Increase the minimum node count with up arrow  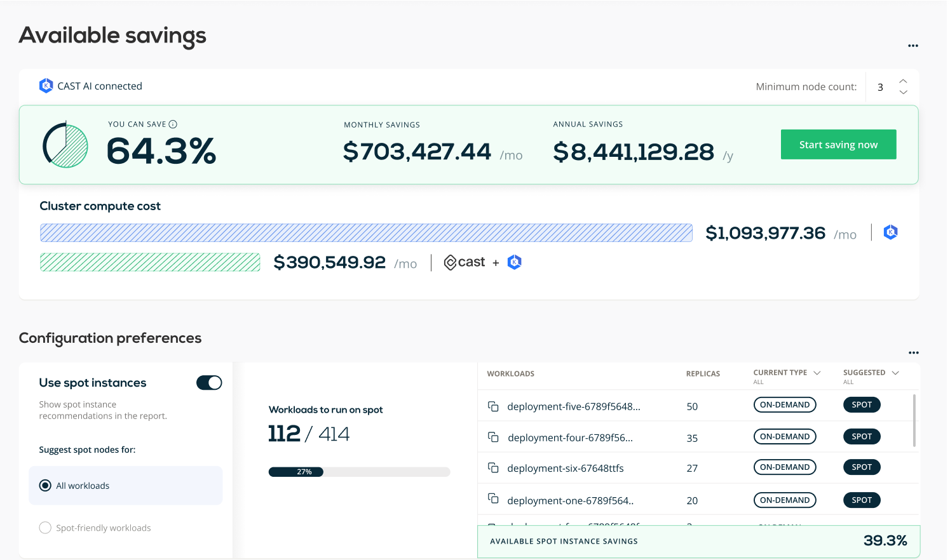pyautogui.click(x=903, y=81)
